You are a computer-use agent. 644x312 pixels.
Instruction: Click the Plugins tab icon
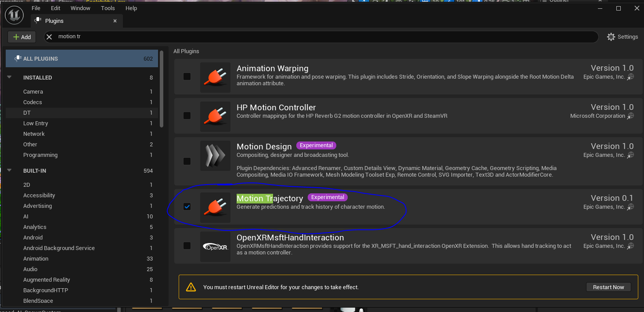38,21
